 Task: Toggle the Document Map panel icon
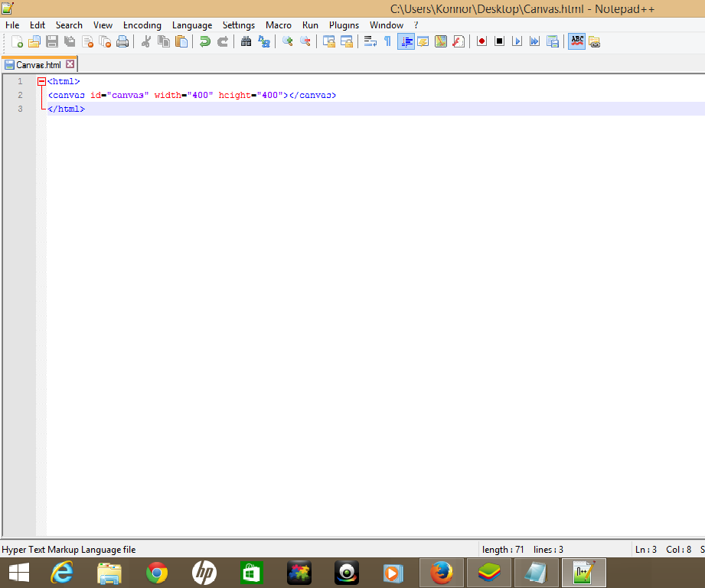[x=441, y=42]
